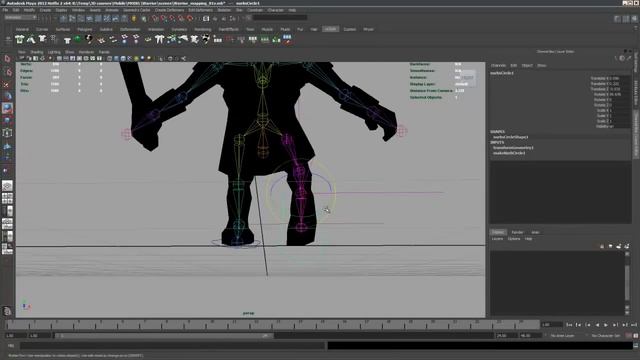Click the share-shaped icon ending viewport toolbar
Image resolution: width=640 pixels, height=360 pixels.
pyautogui.click(x=183, y=58)
